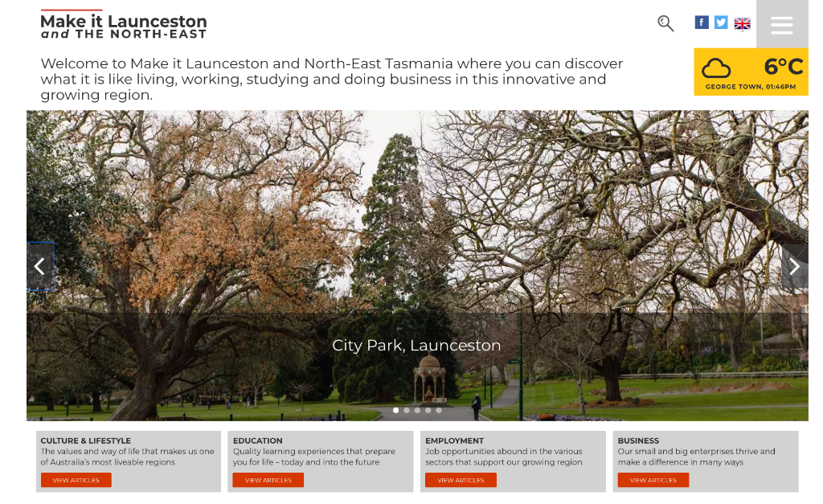Select the third carousel dot
The image size is (823, 504).
pos(417,410)
